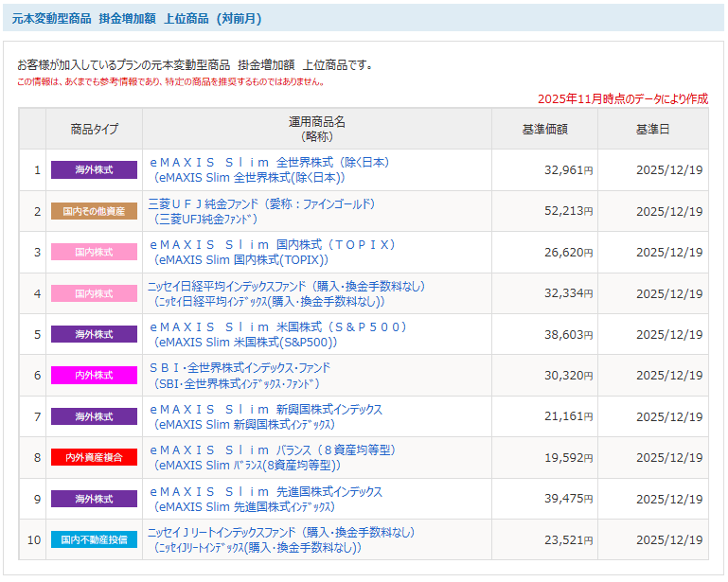Open eMAXIS Slim バランス（8資産均等型） link
Screen dimensions: 728x582
[273, 450]
